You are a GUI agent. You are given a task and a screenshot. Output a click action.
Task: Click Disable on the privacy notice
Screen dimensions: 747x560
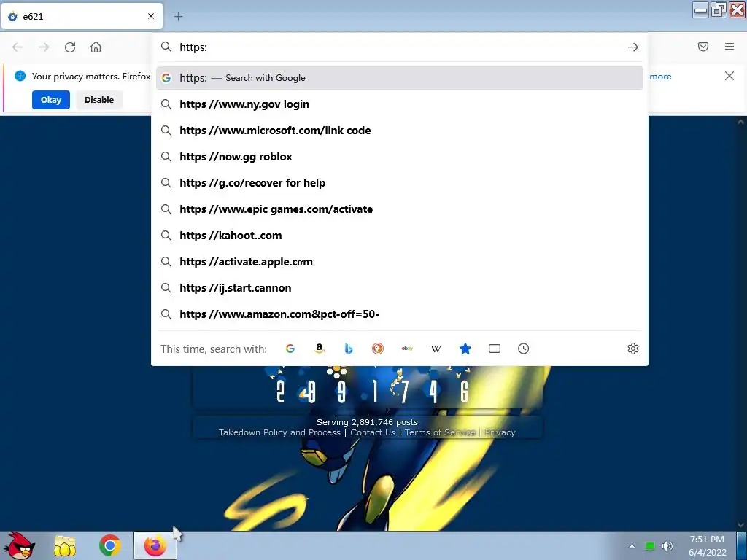[x=99, y=100]
